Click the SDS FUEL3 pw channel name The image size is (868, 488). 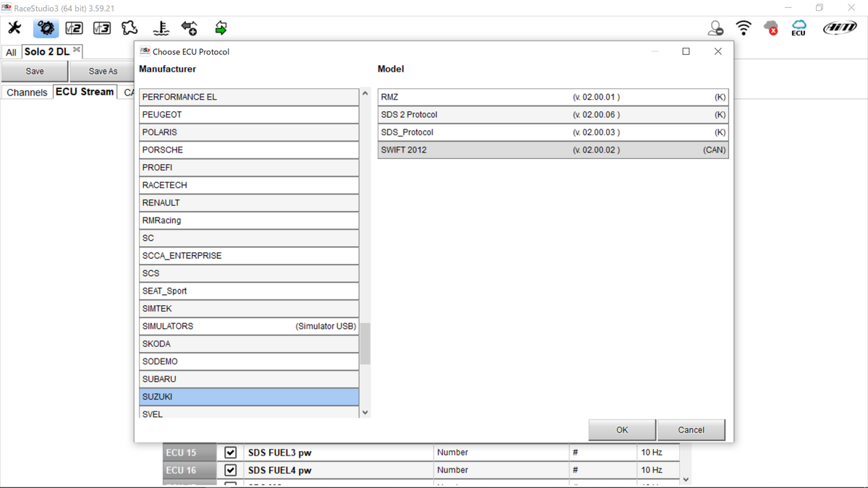(x=280, y=453)
